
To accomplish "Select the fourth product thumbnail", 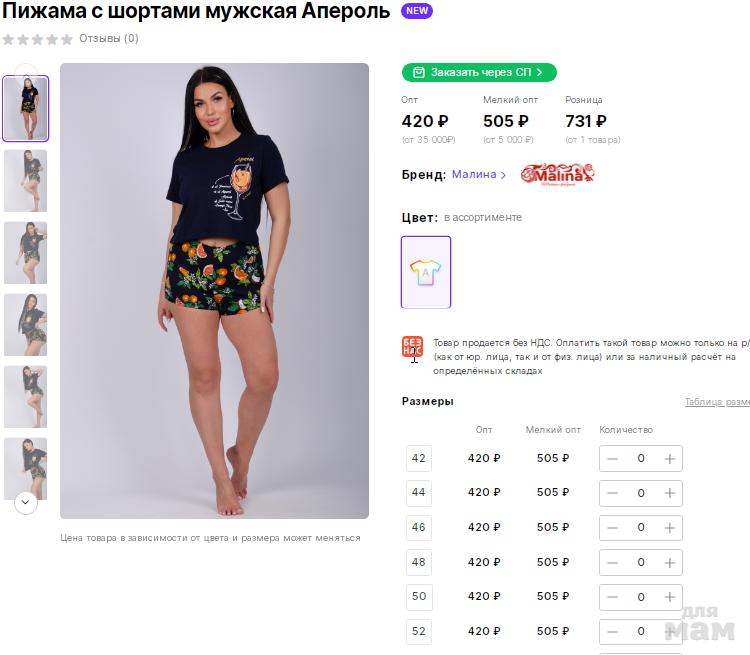I will tap(25, 324).
